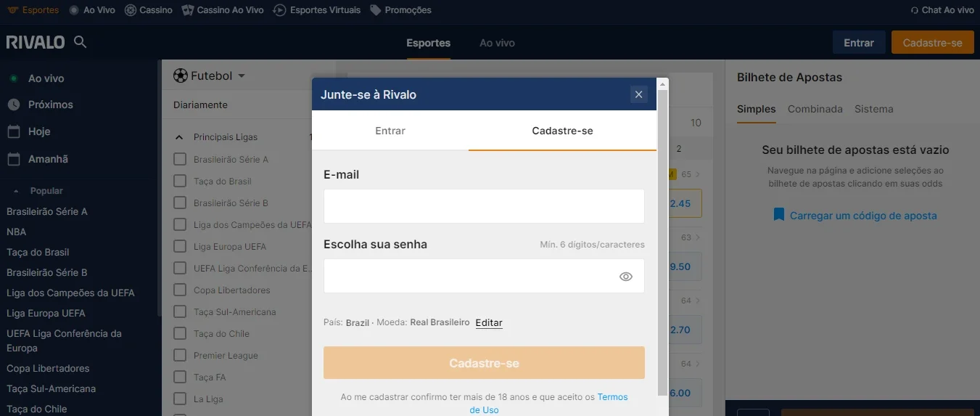Click Editar country and currency link
Viewport: 980px width, 416px height.
[489, 322]
